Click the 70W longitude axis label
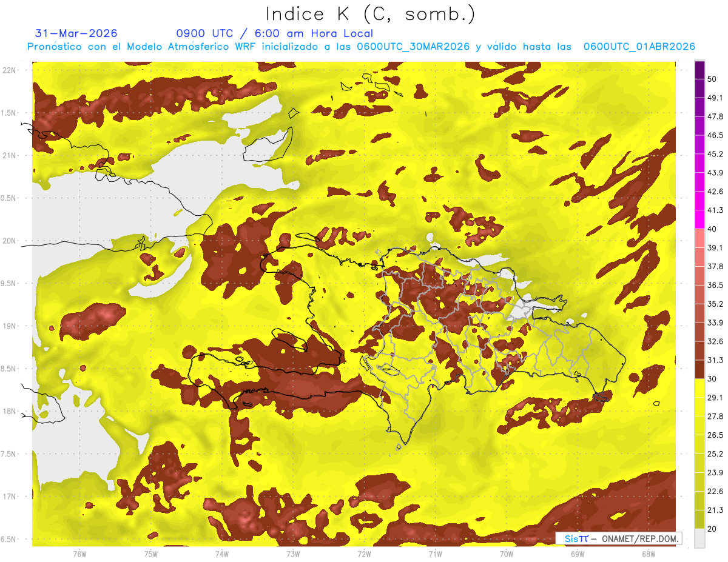 pyautogui.click(x=506, y=554)
